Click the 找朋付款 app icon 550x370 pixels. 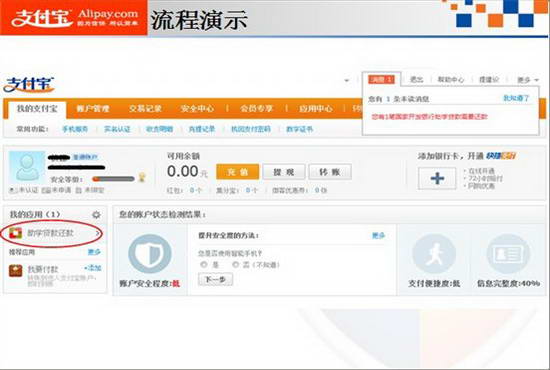tap(15, 270)
